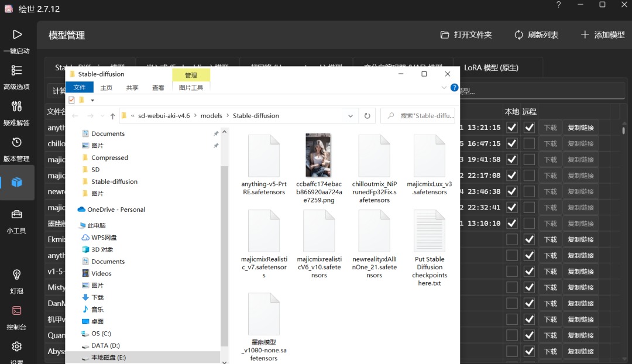Select Videos in the navigation pane
632x364 pixels.
101,273
